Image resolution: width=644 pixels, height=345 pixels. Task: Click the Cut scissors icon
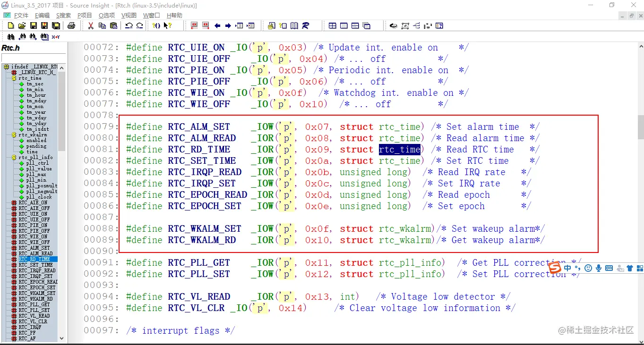(91, 25)
